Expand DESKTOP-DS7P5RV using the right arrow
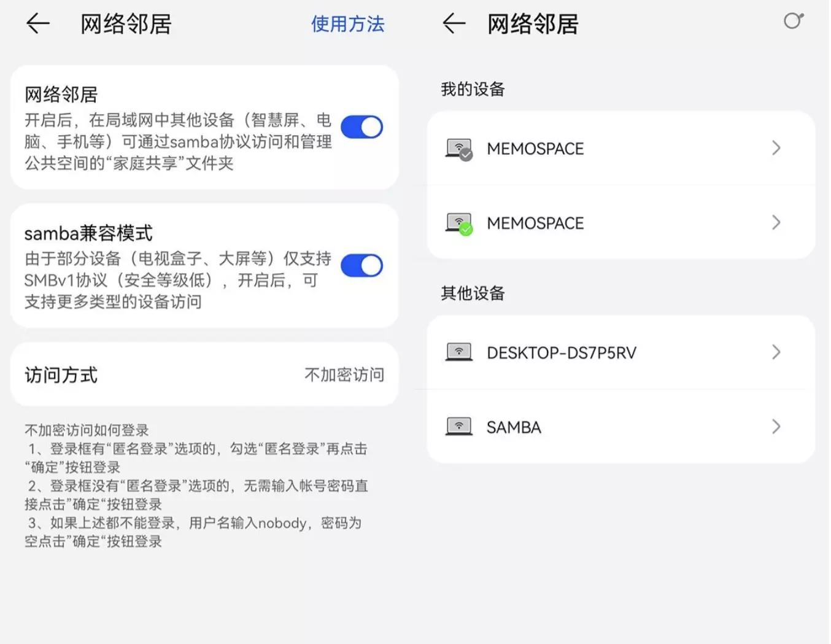Screen dimensions: 831x644 [776, 352]
